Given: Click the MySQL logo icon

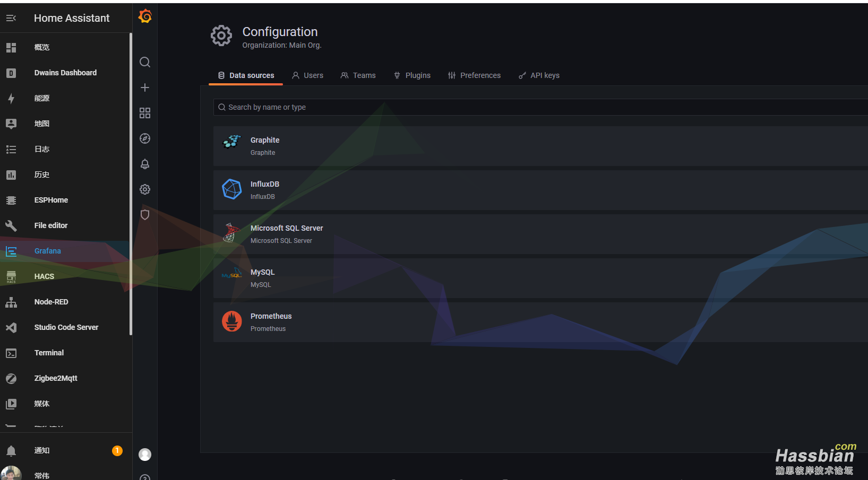Looking at the screenshot, I should [232, 274].
